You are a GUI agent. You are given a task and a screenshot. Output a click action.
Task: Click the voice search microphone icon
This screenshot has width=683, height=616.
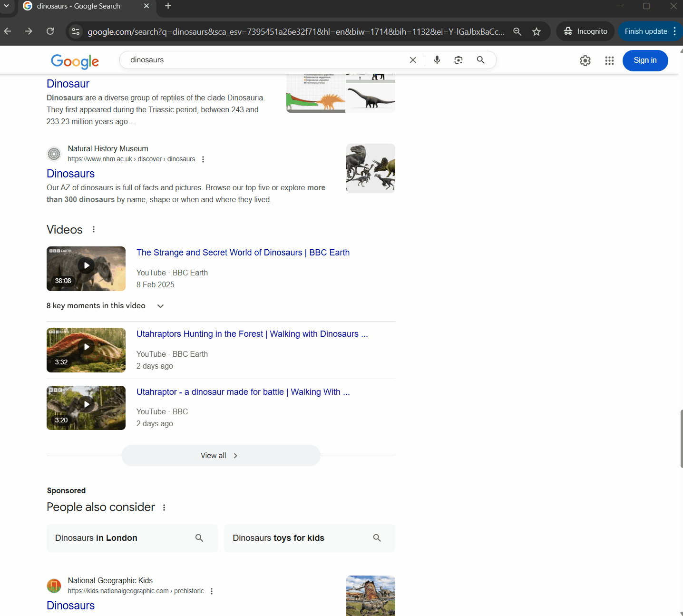tap(437, 60)
